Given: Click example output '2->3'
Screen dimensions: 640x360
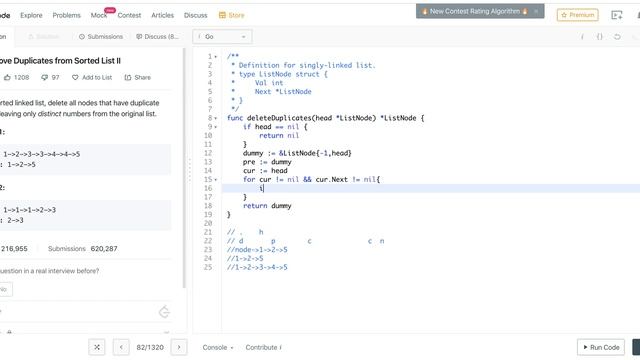Looking at the screenshot, I should click(x=16, y=220).
